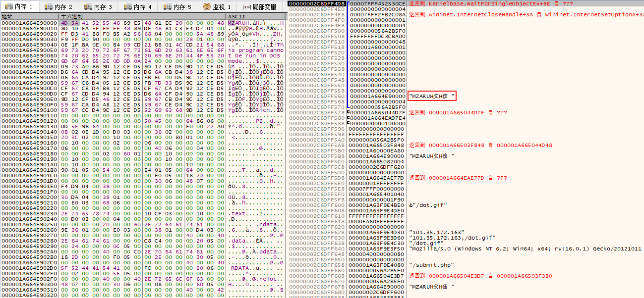Select stack address ending 6DFF628
The image size is (644, 298).
tap(316, 232)
